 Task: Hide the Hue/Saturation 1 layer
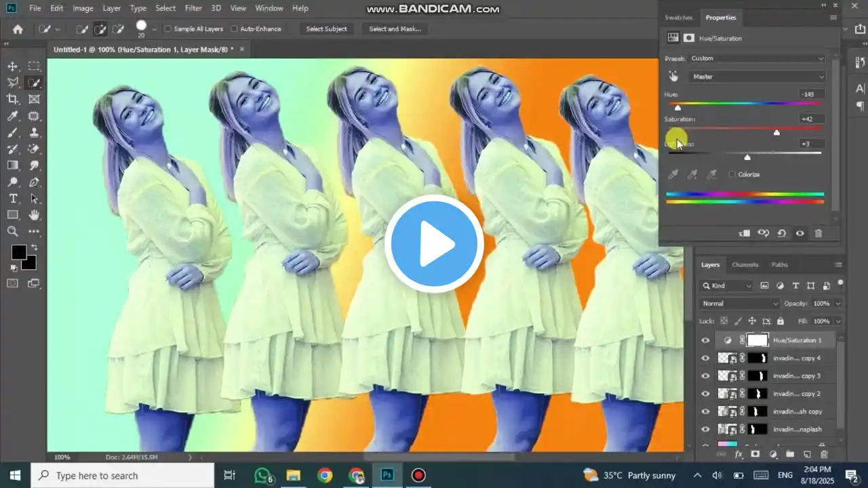pyautogui.click(x=705, y=340)
